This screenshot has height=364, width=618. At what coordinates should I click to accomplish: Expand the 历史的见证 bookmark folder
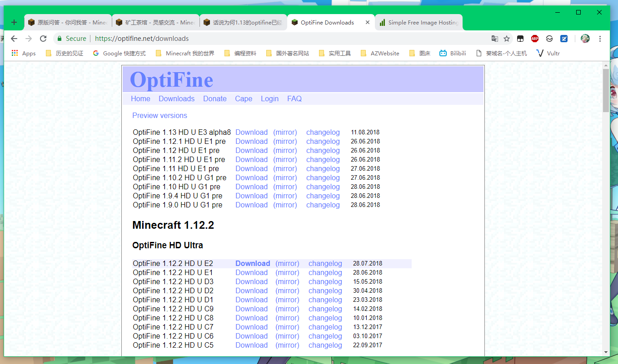pos(65,53)
